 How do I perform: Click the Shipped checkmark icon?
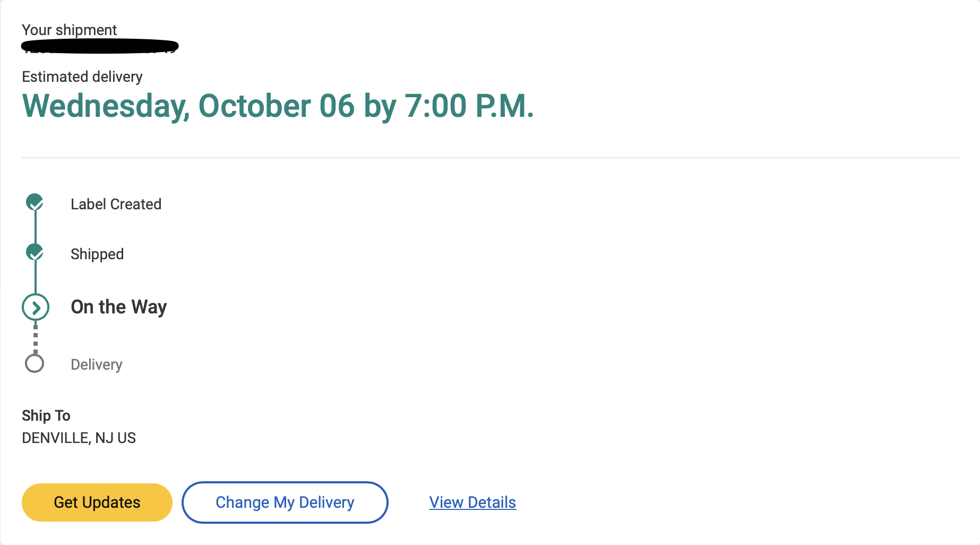point(35,252)
